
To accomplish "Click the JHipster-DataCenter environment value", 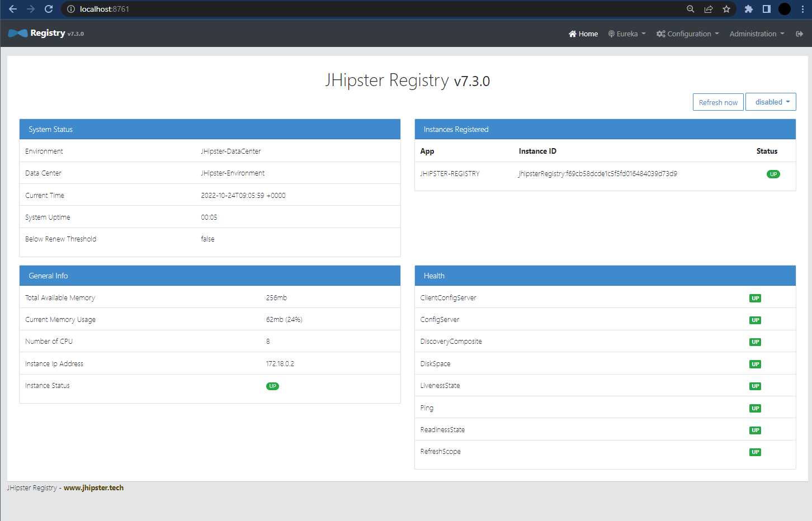I will point(231,151).
